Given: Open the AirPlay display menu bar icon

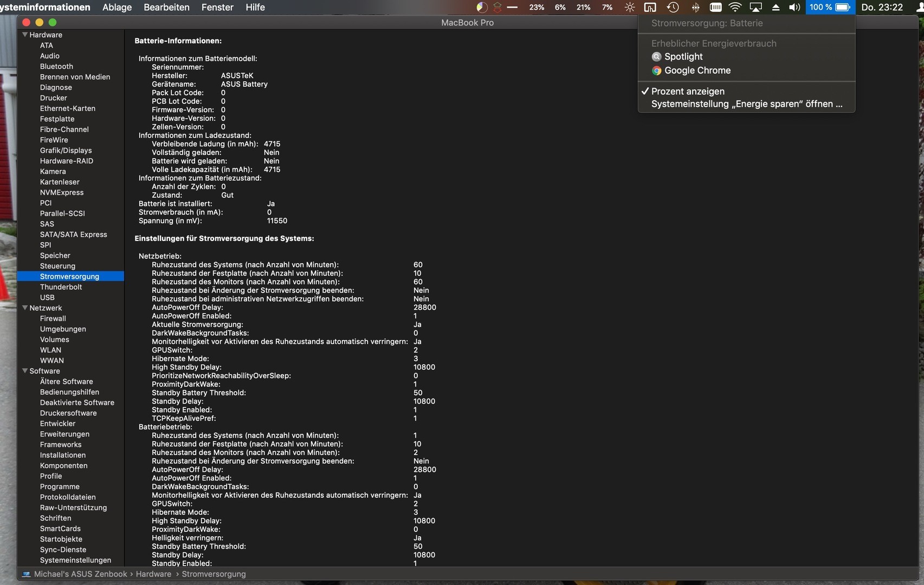Looking at the screenshot, I should click(755, 8).
